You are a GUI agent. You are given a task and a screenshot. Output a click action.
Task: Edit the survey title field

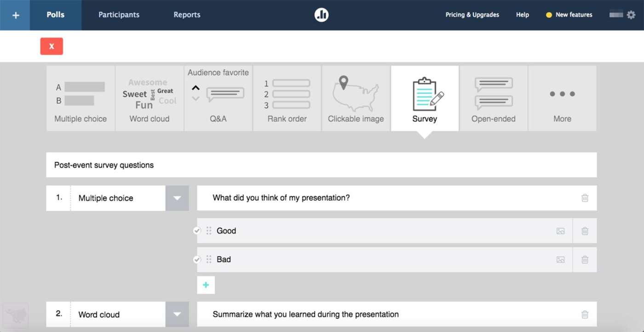click(x=321, y=165)
